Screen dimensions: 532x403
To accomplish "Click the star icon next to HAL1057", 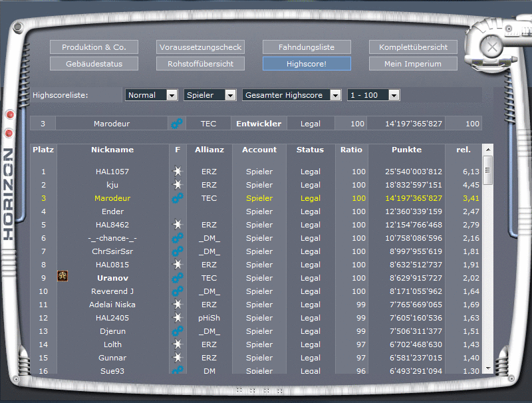I will coord(177,172).
